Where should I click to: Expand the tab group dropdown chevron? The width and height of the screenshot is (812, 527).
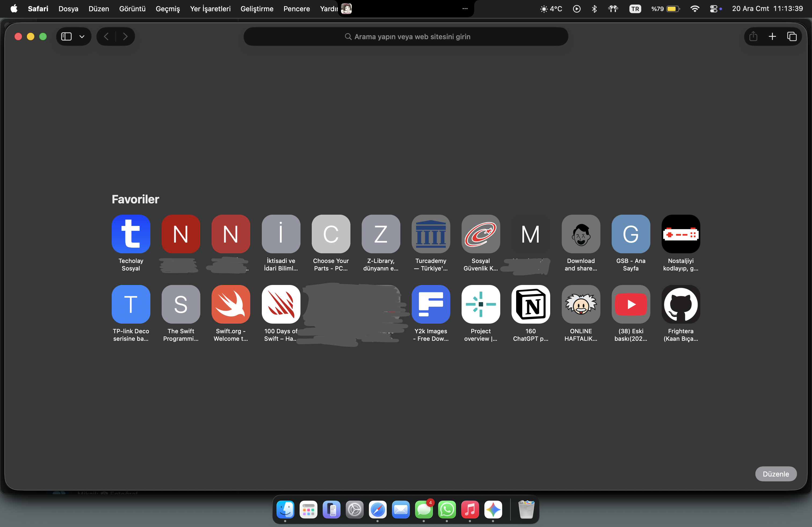[82, 36]
